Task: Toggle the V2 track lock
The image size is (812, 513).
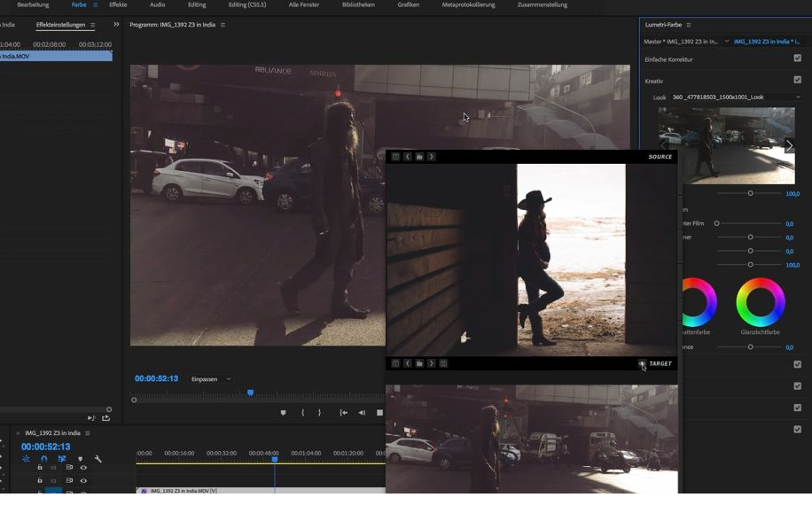Action: [39, 480]
